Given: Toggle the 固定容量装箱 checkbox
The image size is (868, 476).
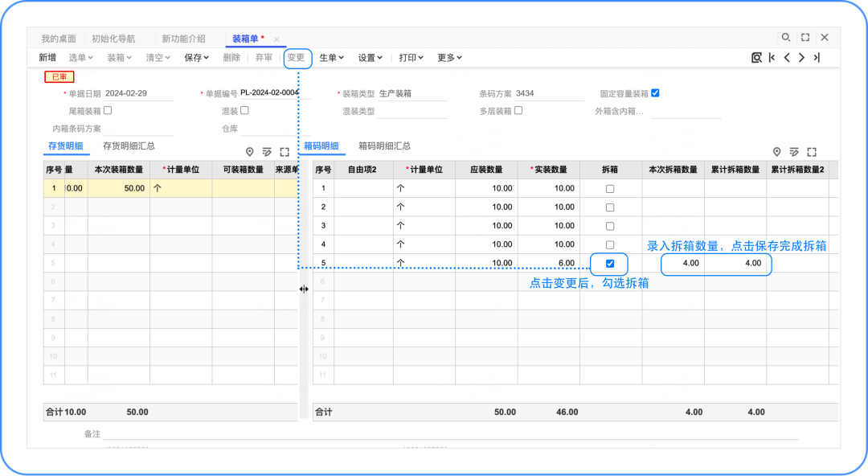Looking at the screenshot, I should point(655,93).
